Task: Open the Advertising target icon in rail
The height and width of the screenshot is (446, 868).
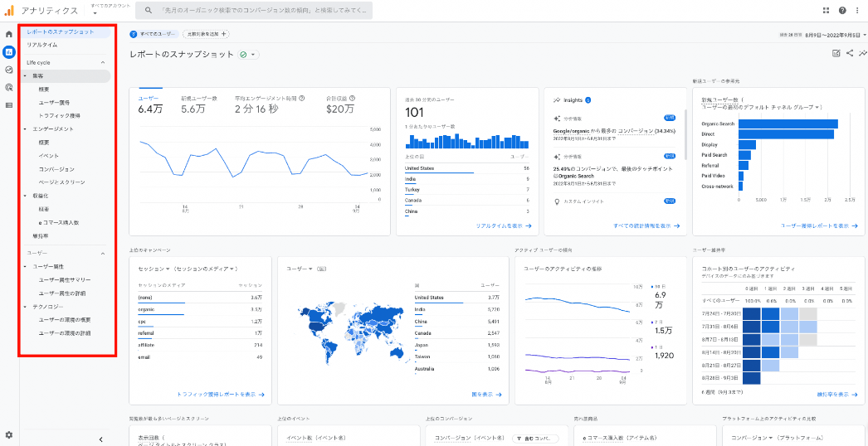Action: pyautogui.click(x=9, y=87)
